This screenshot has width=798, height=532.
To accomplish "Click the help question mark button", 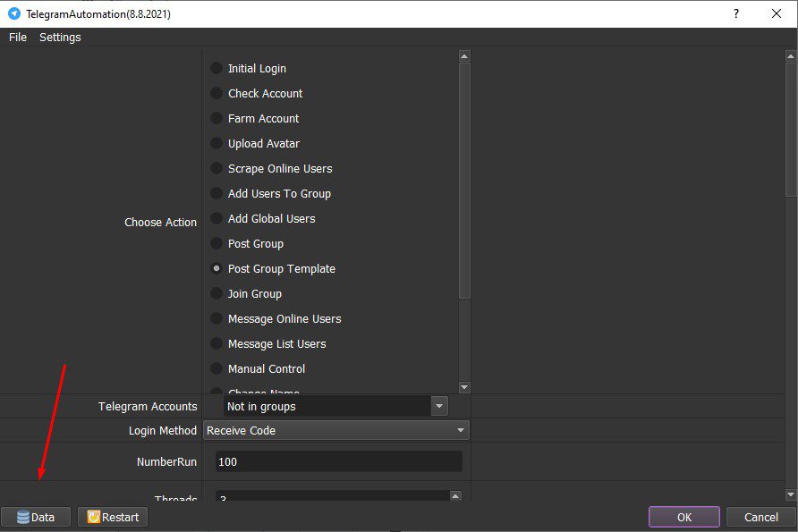I will 736,13.
